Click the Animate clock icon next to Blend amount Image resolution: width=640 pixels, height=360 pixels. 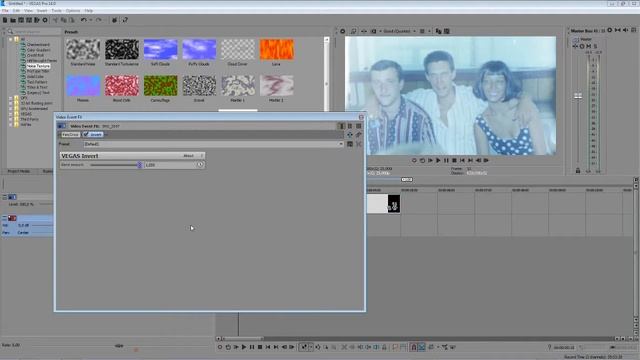point(200,164)
